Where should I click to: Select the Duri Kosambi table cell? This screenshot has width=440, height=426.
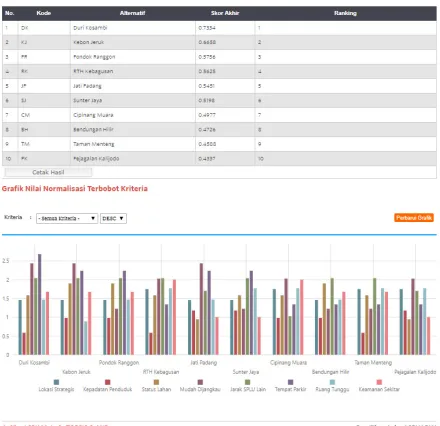tap(133, 28)
